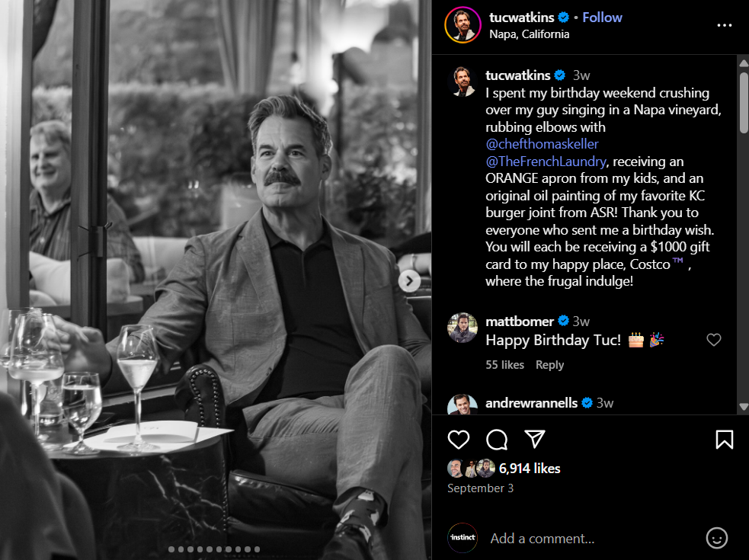Open the comment bubble icon
749x560 pixels.
point(497,440)
